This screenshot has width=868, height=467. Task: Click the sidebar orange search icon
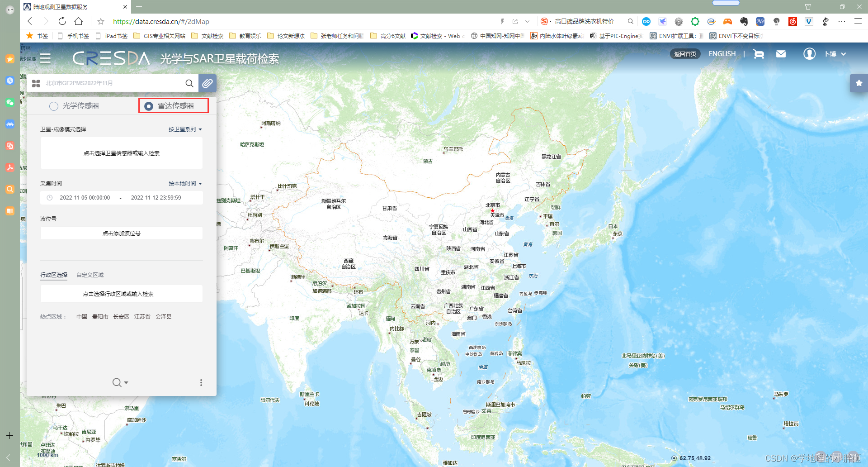click(10, 189)
